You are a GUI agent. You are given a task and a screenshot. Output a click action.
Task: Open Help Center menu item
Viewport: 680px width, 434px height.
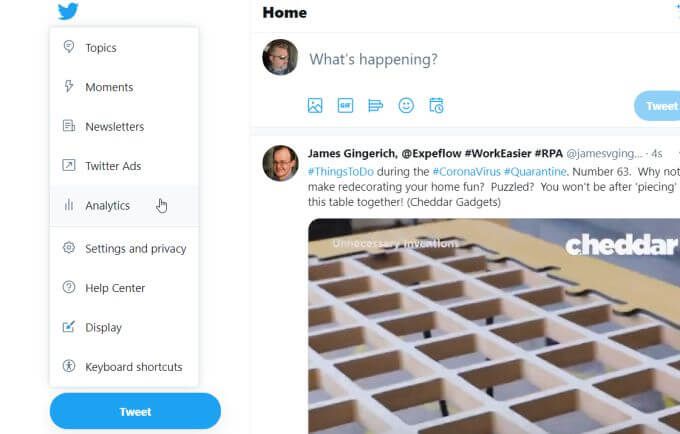124,287
